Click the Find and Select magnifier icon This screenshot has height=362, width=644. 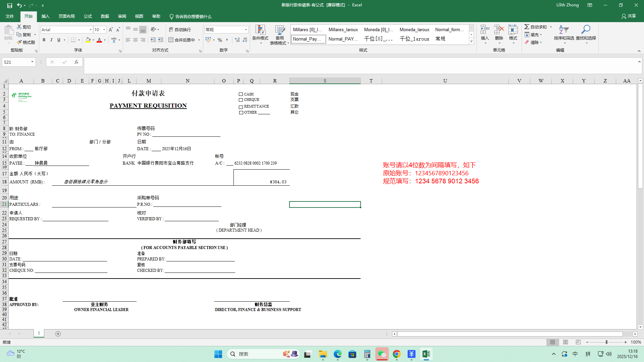[586, 30]
